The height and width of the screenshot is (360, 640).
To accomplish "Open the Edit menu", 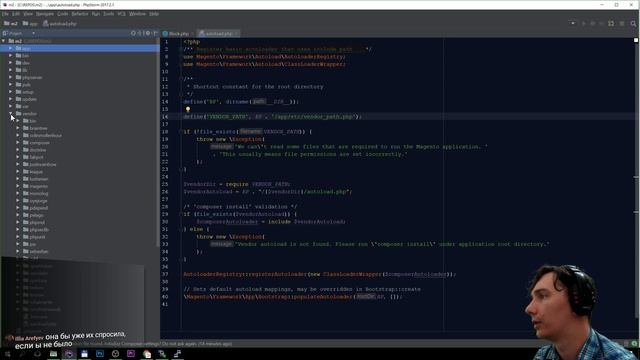I will pos(16,14).
